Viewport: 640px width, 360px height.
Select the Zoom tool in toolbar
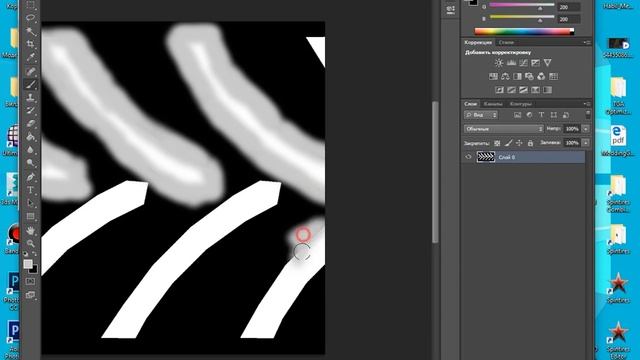tap(31, 244)
